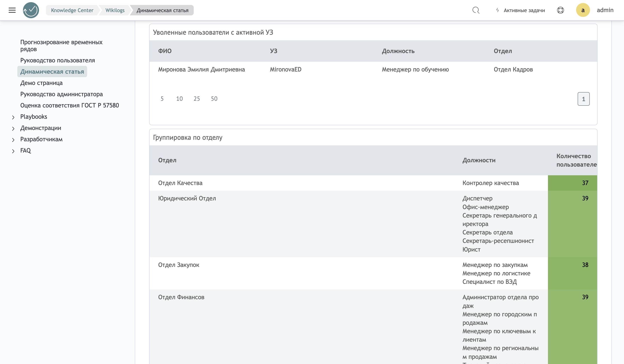This screenshot has width=624, height=364.
Task: Click the lightning bolt icon
Action: (x=497, y=10)
